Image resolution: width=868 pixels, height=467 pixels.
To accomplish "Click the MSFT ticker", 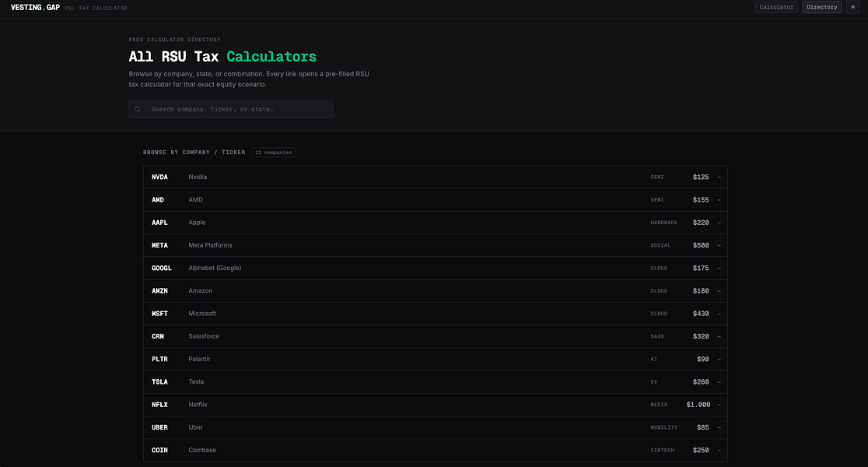I will click(x=159, y=314).
